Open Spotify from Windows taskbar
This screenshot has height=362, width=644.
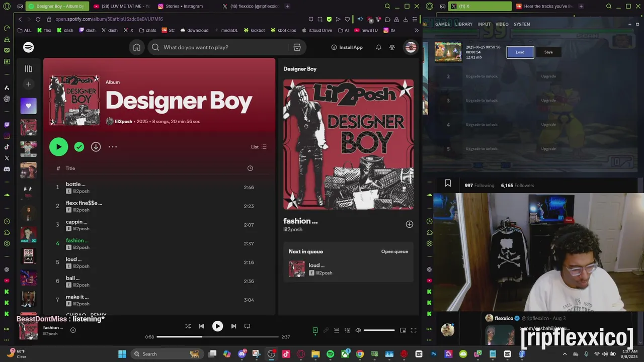330,354
